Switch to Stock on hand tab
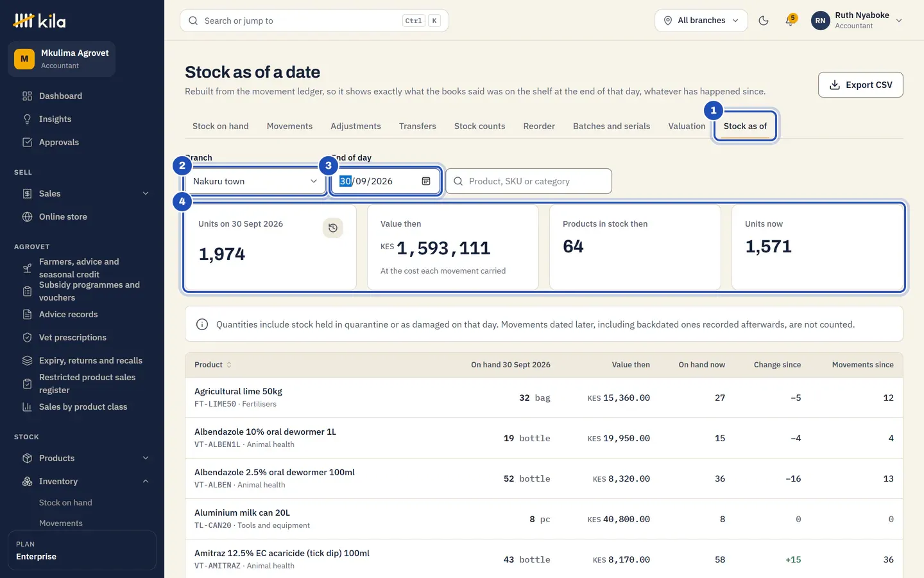 click(221, 127)
